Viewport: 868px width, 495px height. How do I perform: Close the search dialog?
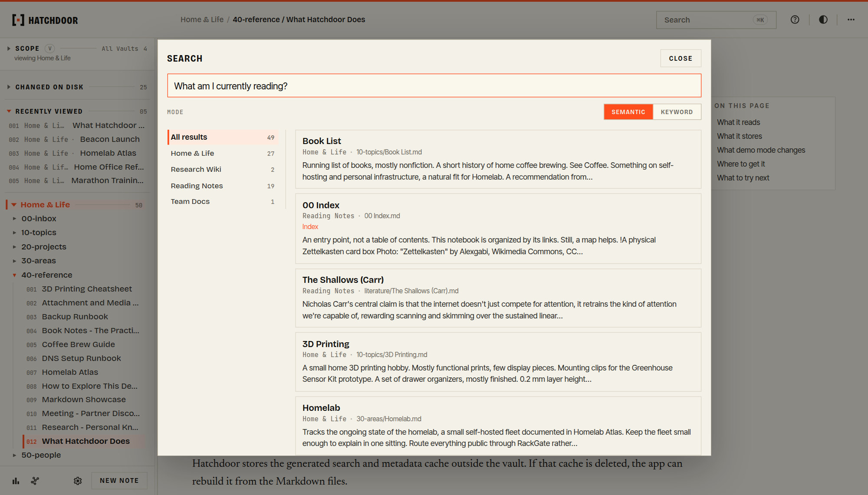[x=681, y=59]
